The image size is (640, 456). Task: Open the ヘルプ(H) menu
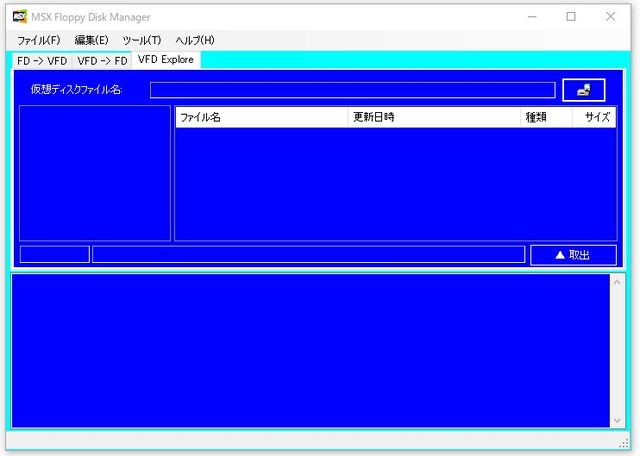(195, 40)
